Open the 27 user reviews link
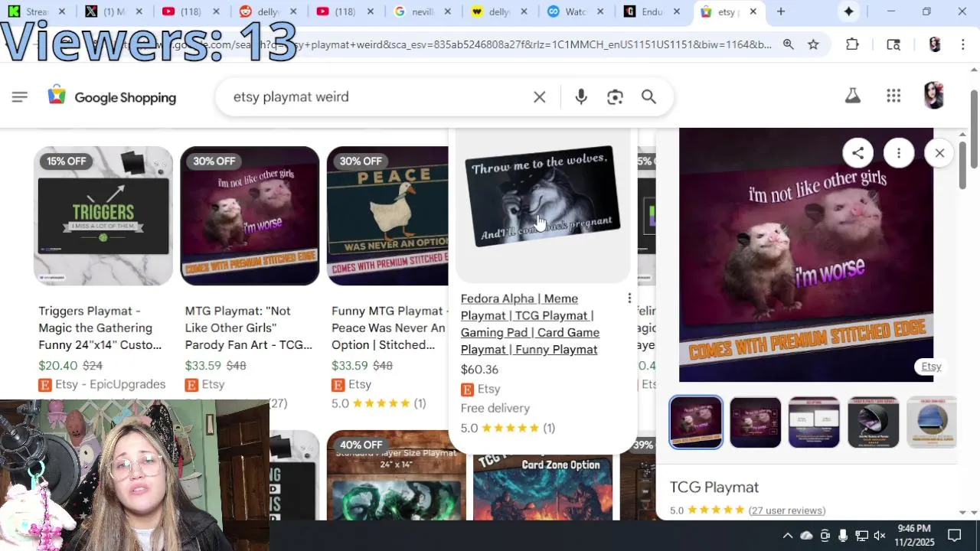The width and height of the screenshot is (980, 551). tap(786, 510)
